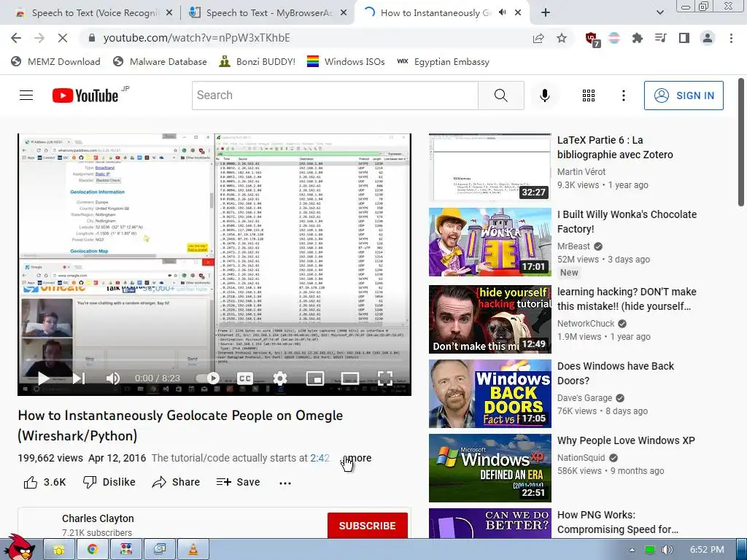Dislike the video
Screen dimensions: 747x560
(109, 483)
